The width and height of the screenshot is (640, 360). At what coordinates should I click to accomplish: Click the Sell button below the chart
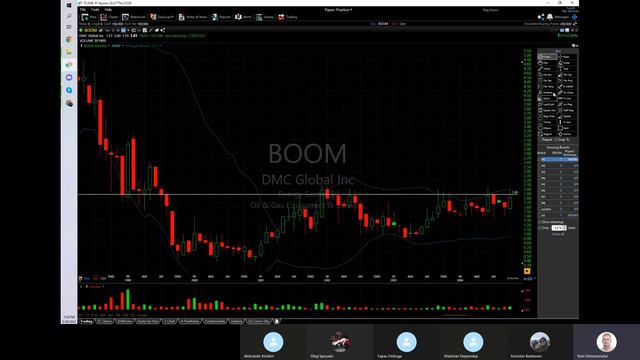95,278
